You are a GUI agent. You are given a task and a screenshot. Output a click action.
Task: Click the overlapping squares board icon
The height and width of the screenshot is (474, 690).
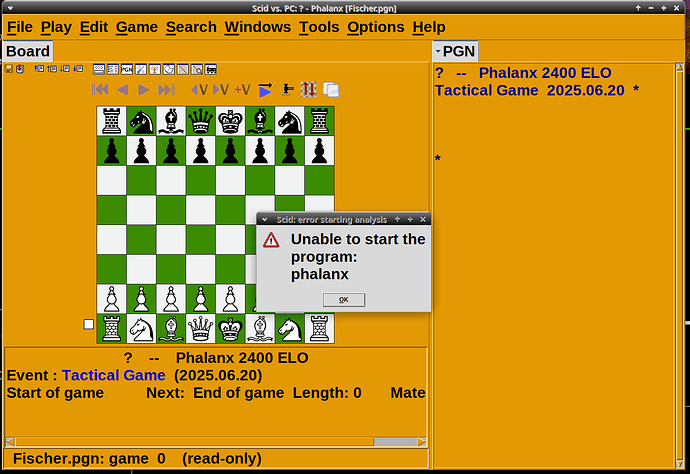click(x=331, y=90)
